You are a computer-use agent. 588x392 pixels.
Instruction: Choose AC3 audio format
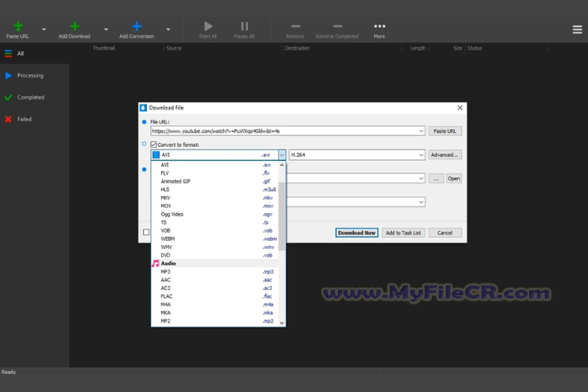[x=215, y=288]
